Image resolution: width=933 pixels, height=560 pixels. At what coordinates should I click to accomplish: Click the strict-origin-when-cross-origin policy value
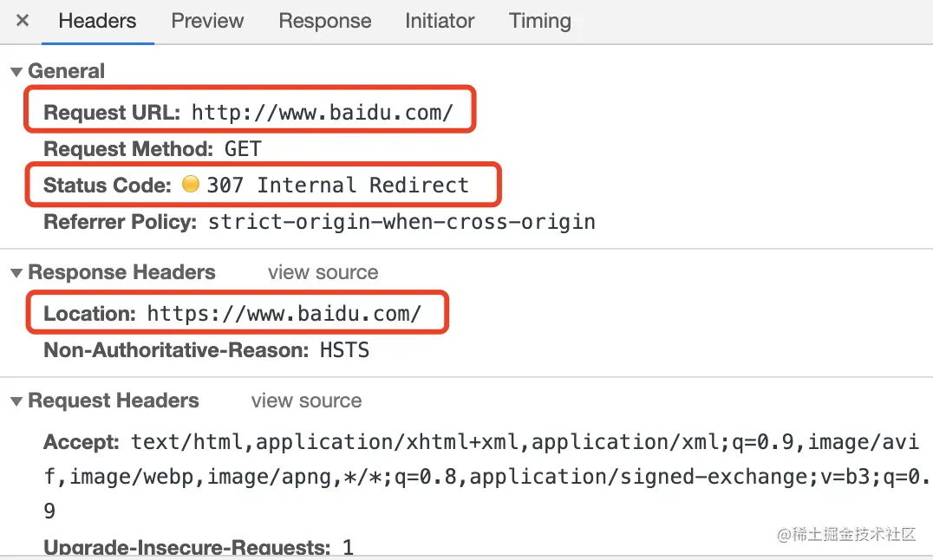pyautogui.click(x=401, y=222)
